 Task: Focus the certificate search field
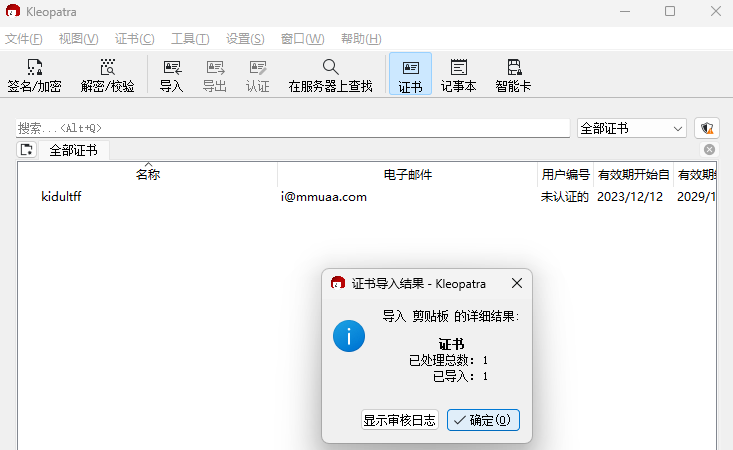293,128
